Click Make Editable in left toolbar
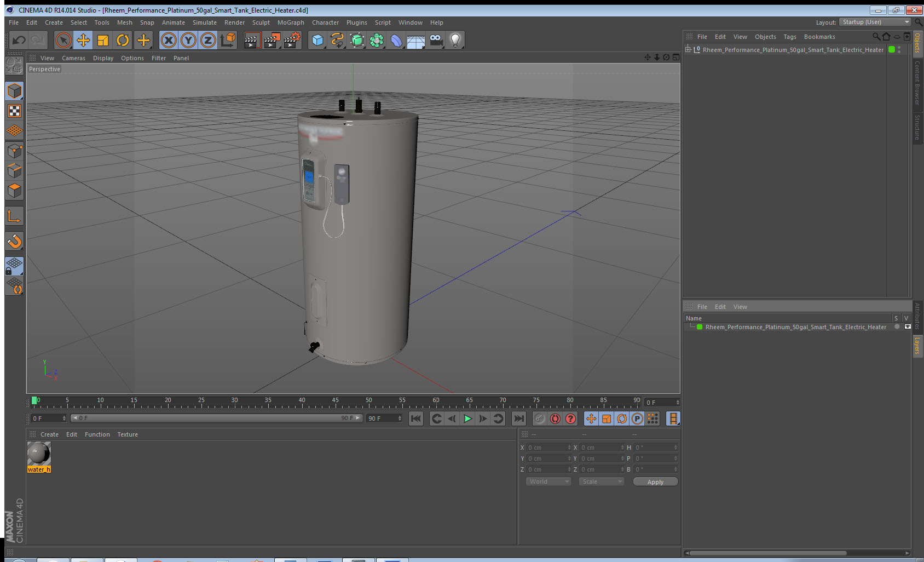The image size is (924, 562). pos(14,66)
